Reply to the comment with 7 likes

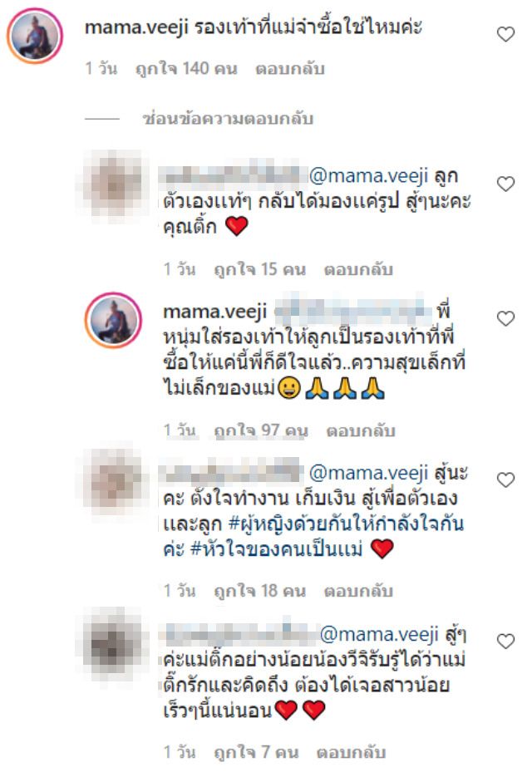coord(351,752)
